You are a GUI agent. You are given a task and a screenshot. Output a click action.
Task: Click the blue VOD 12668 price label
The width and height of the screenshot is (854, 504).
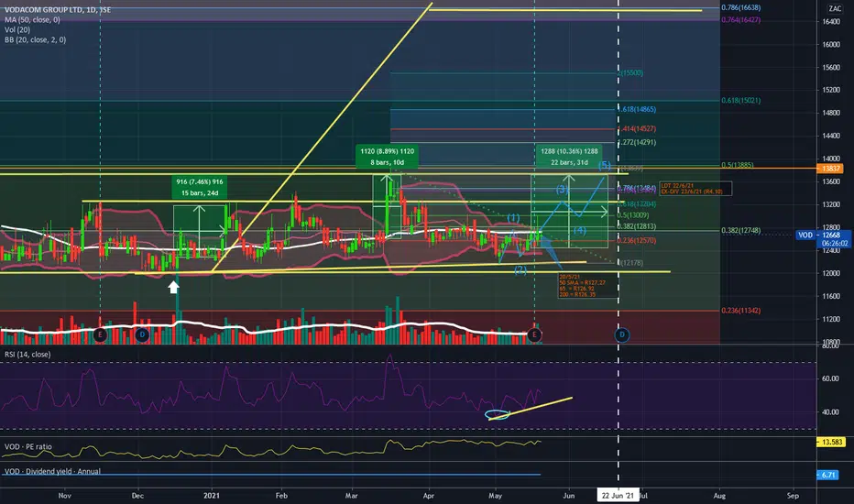tap(823, 238)
